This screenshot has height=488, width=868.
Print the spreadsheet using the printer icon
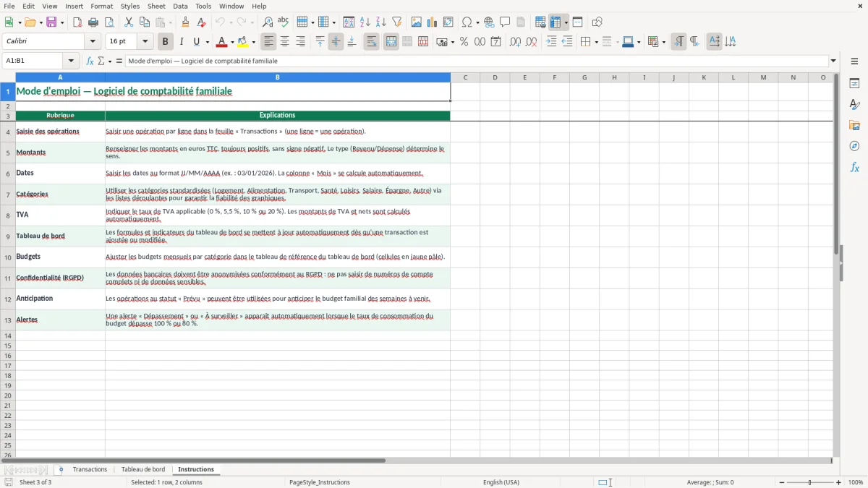click(x=93, y=22)
